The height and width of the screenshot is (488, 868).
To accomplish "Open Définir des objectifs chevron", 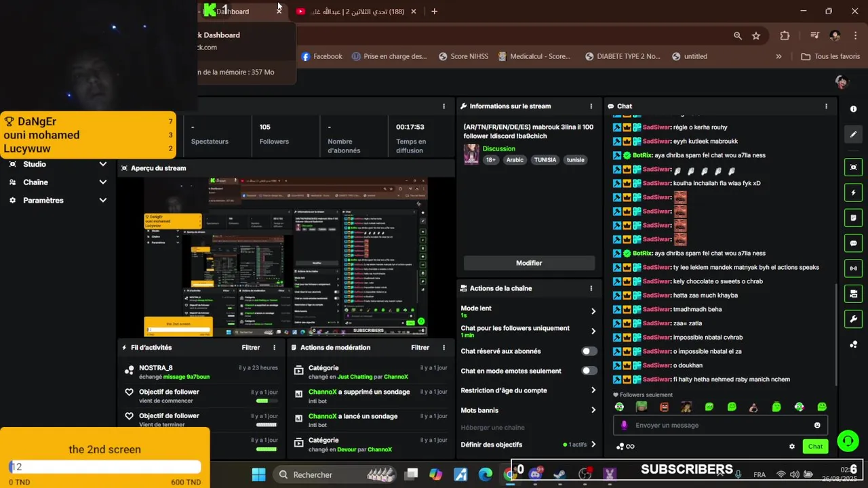I will [x=593, y=445].
